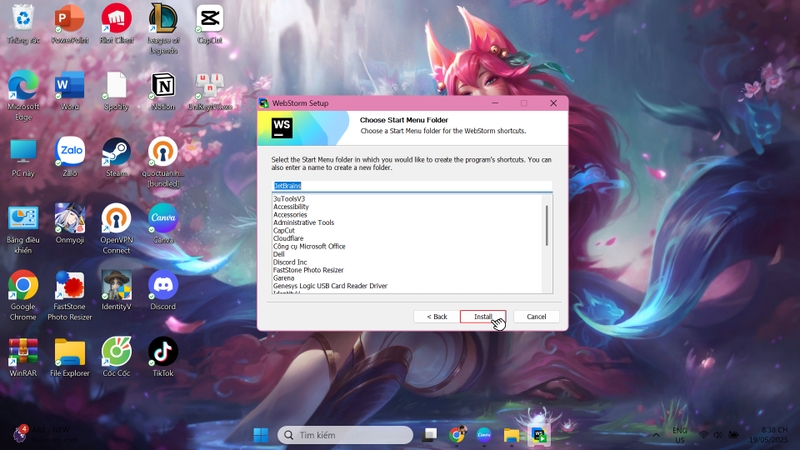Screen dimensions: 800x450
Task: Click the Install button
Action: (483, 317)
